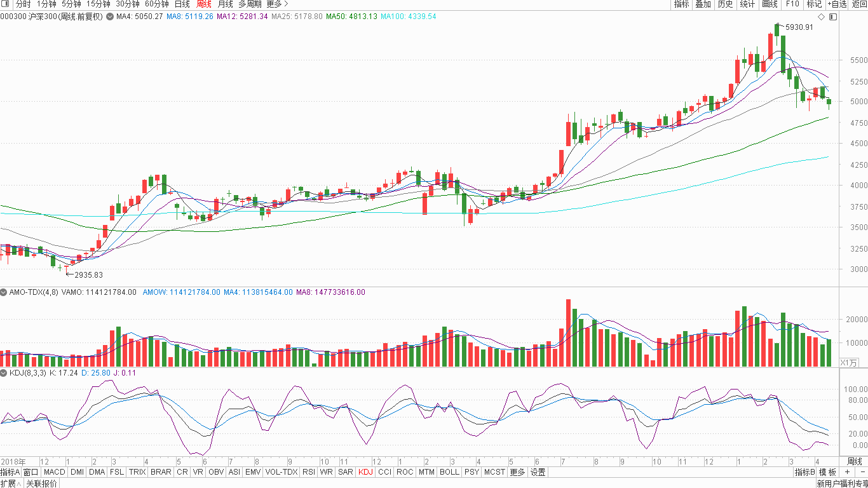
Task: Click the 叠加 overlay button
Action: click(x=703, y=4)
